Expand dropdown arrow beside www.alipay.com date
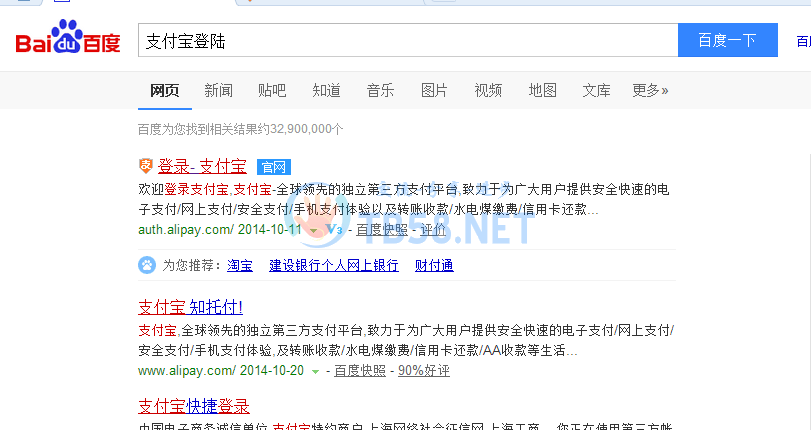 (x=316, y=372)
